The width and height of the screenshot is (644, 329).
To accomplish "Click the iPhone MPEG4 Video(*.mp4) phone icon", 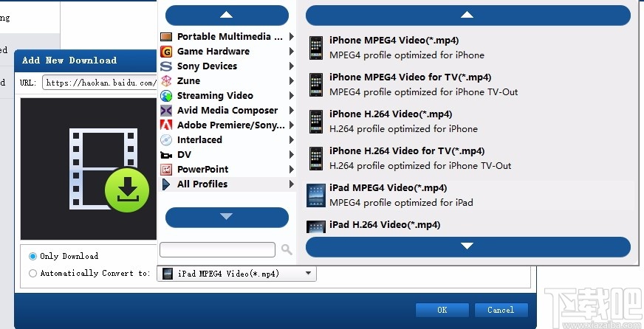I will coord(316,48).
